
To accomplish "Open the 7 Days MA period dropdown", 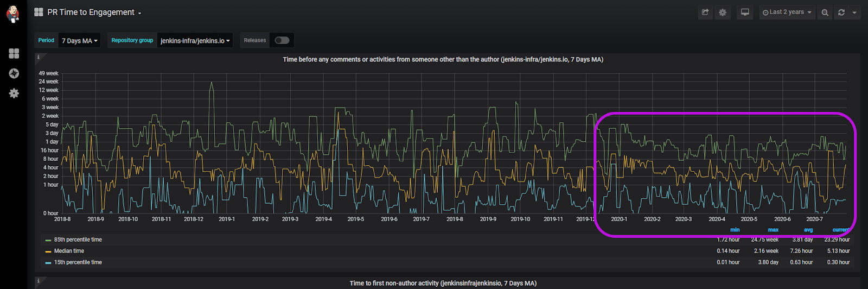I will tap(80, 41).
